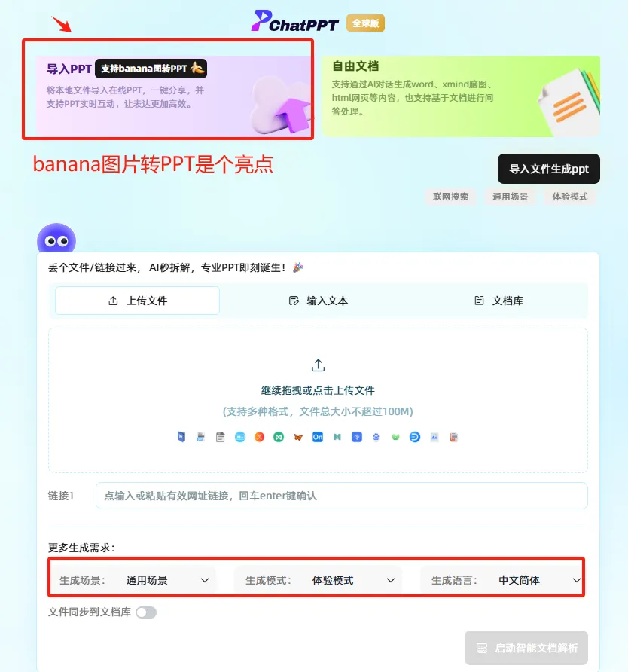Open the 生成语言 中文简体 dropdown
Screen dimensions: 628x672
click(501, 580)
